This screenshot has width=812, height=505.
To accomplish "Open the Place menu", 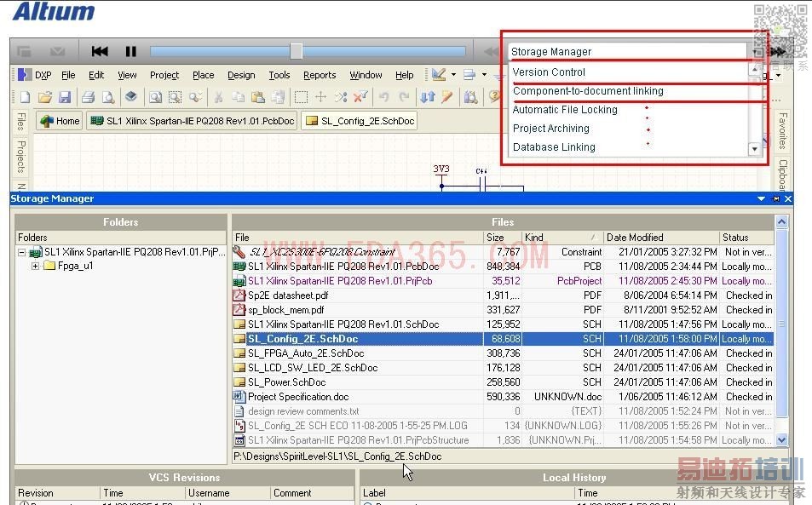I will point(203,75).
